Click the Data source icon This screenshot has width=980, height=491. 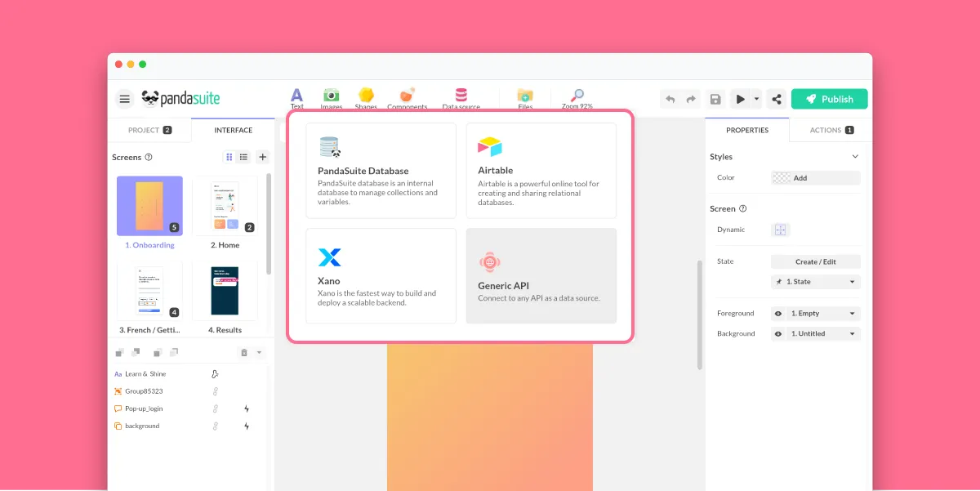(x=460, y=96)
